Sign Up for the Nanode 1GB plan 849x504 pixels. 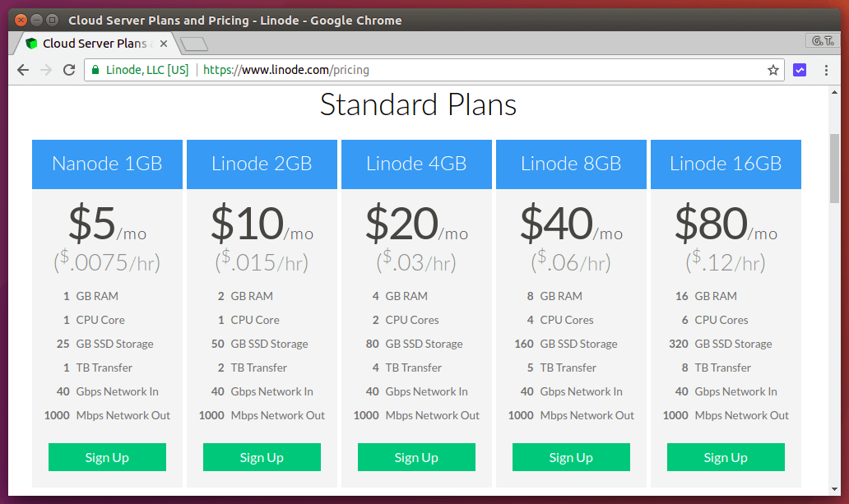107,457
